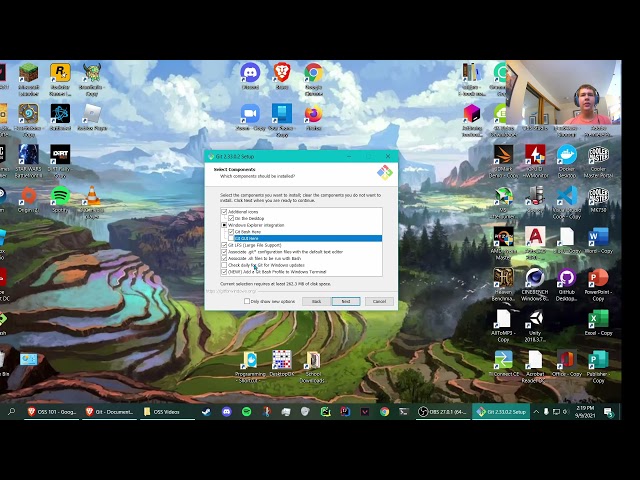Viewport: 640px width, 480px height.
Task: Open the Office - Copy shortcut
Action: (x=567, y=363)
